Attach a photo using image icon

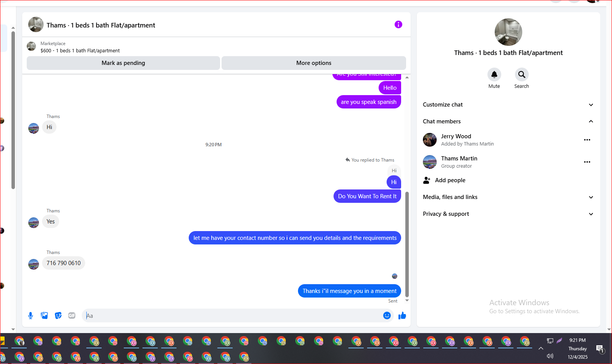44,315
